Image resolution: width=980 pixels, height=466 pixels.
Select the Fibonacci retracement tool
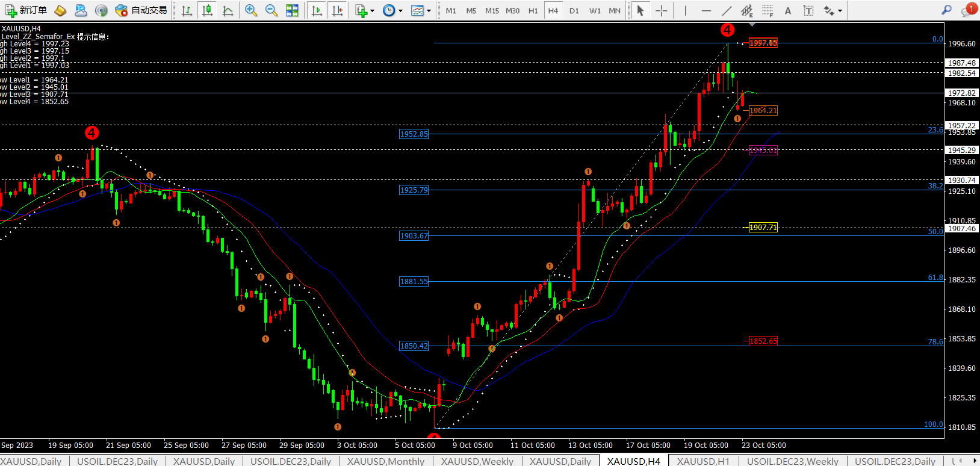pos(768,10)
